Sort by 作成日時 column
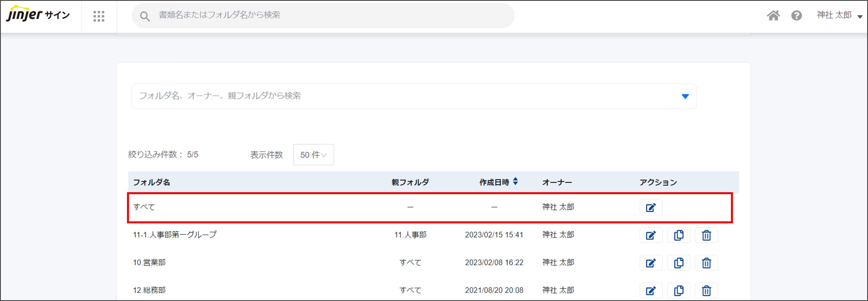 coord(498,182)
